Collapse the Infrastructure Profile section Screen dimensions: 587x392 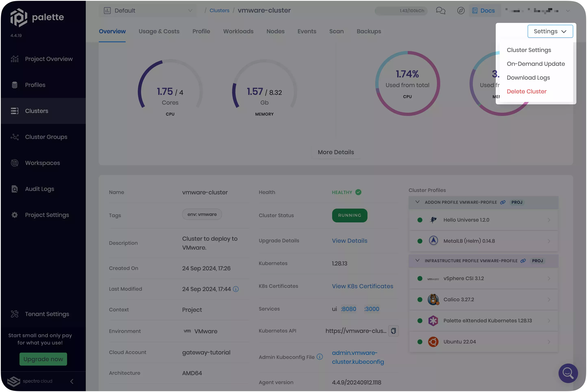(x=417, y=261)
